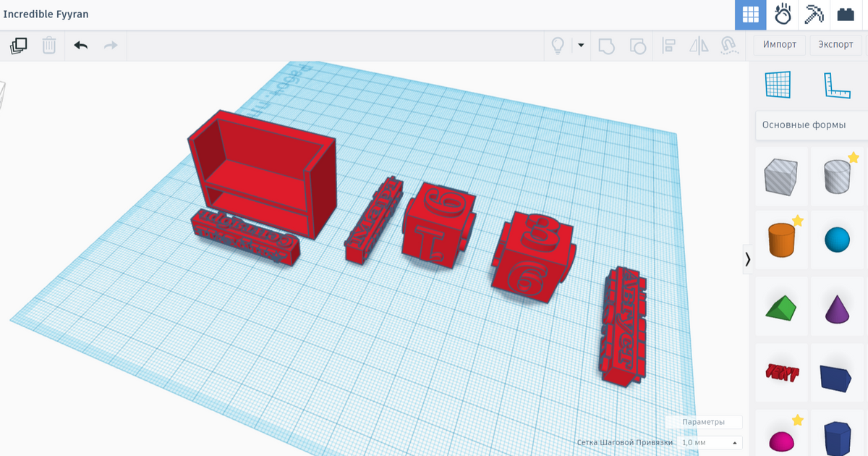Pick the striped hole Box shape
The image size is (868, 456).
tap(781, 177)
